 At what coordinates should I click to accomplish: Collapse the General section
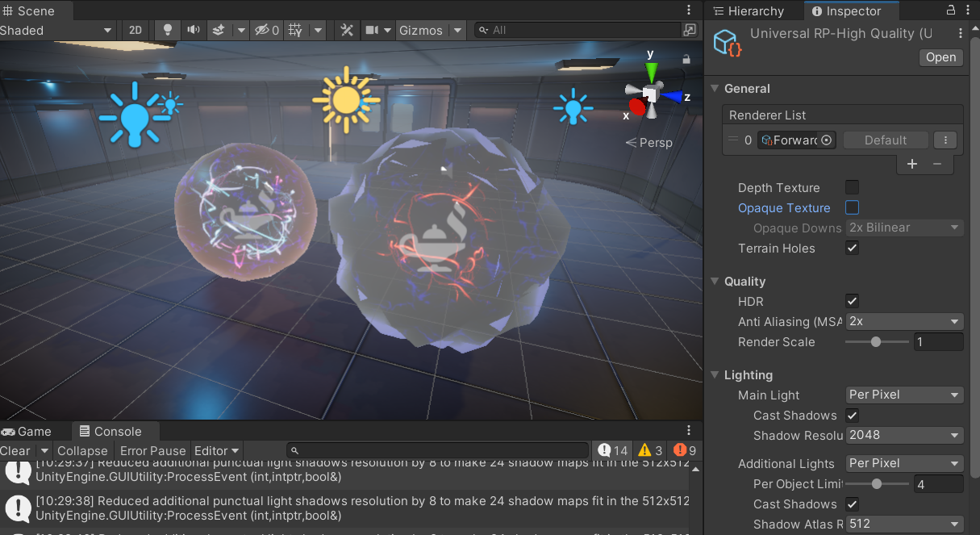(x=715, y=89)
